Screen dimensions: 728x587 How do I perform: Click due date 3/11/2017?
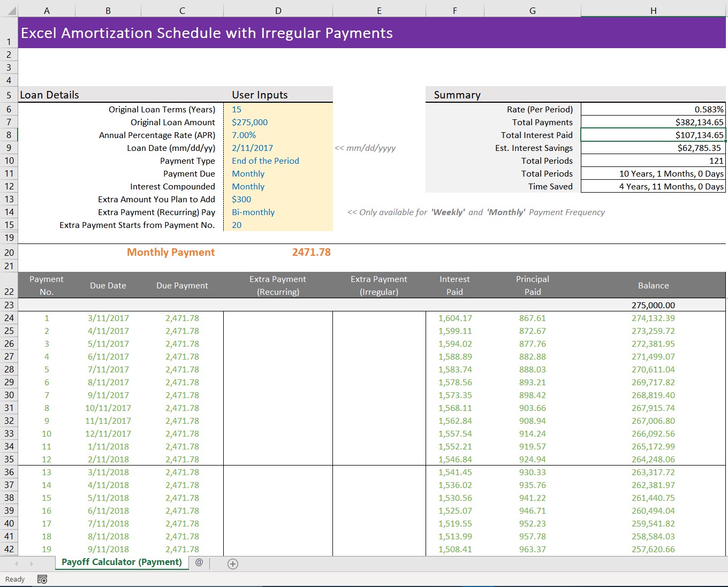pyautogui.click(x=108, y=318)
